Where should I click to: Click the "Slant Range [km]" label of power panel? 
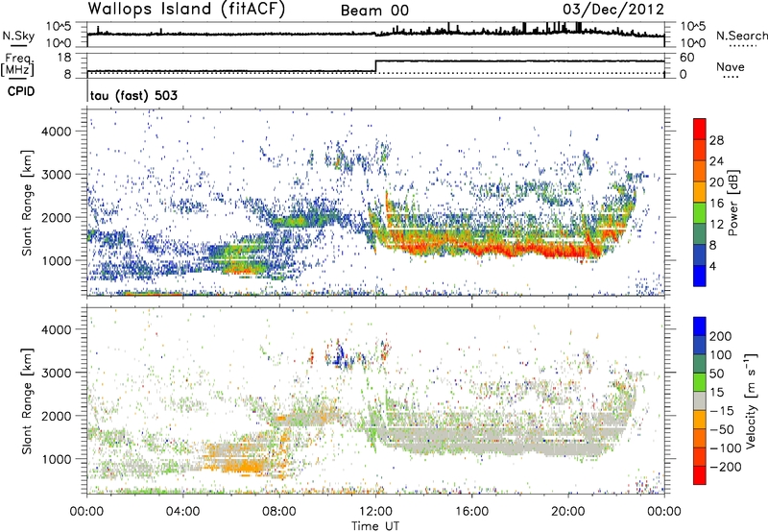click(27, 203)
